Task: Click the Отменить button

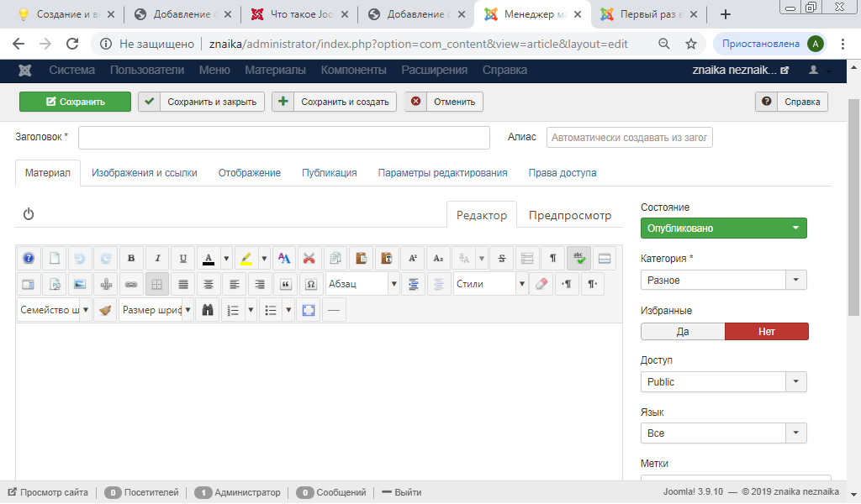Action: (444, 102)
